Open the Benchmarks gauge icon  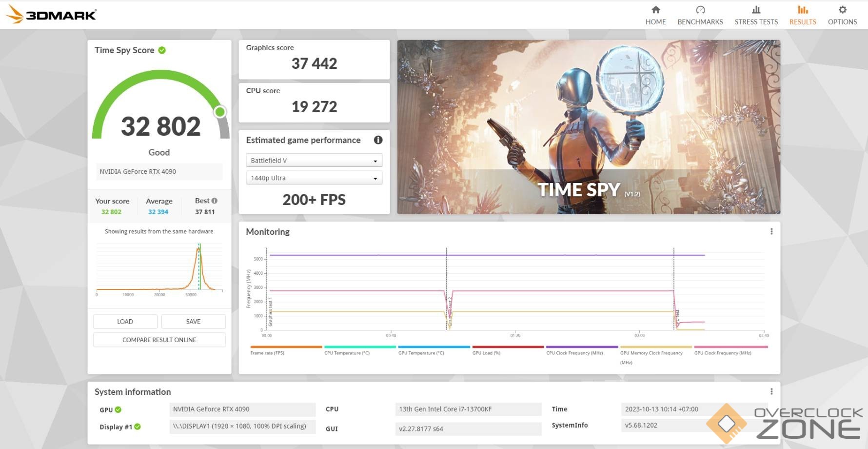click(700, 10)
